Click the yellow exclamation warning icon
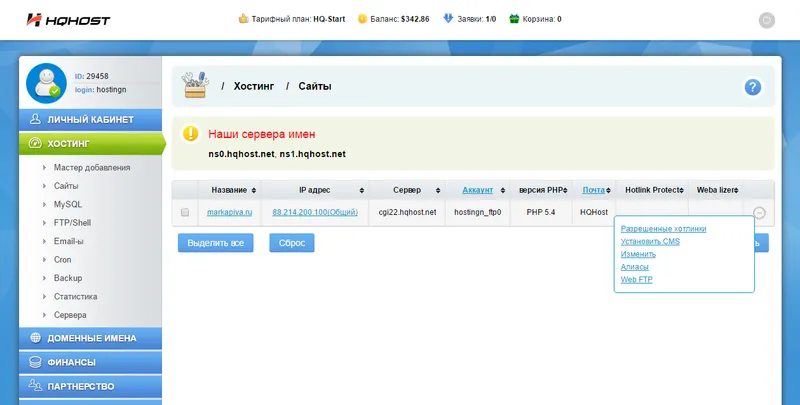The height and width of the screenshot is (405, 800). 190,134
